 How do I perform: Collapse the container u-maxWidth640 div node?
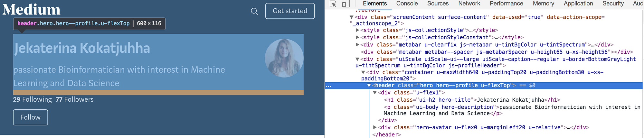pyautogui.click(x=363, y=72)
